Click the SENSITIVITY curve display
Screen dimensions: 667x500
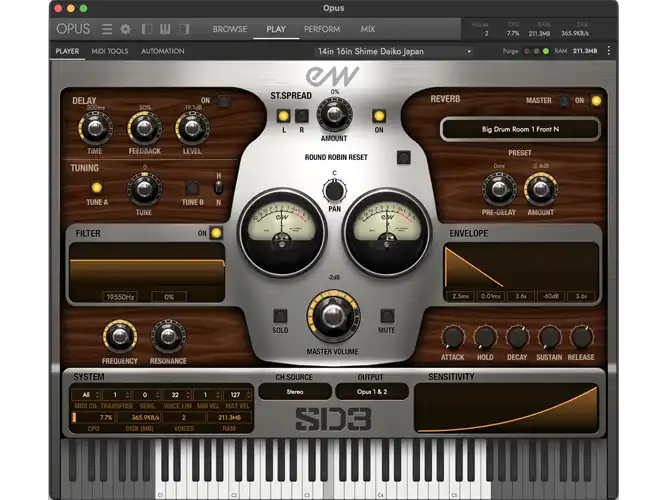pos(506,409)
